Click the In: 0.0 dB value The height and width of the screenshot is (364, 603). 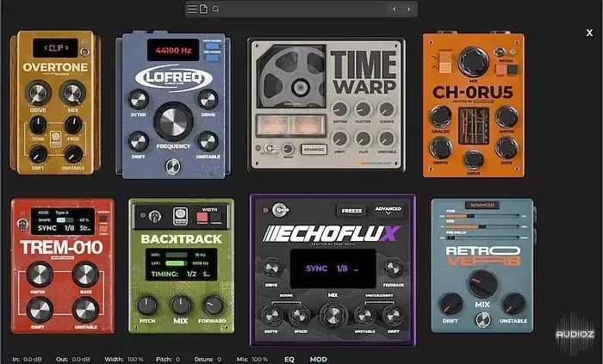(33, 360)
